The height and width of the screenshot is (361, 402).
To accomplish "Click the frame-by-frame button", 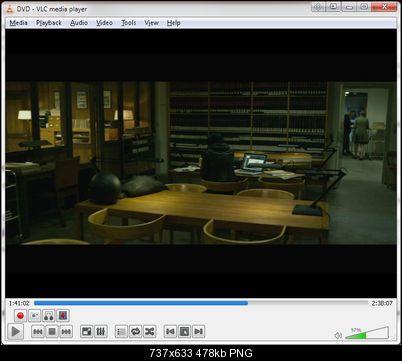I will click(x=63, y=315).
